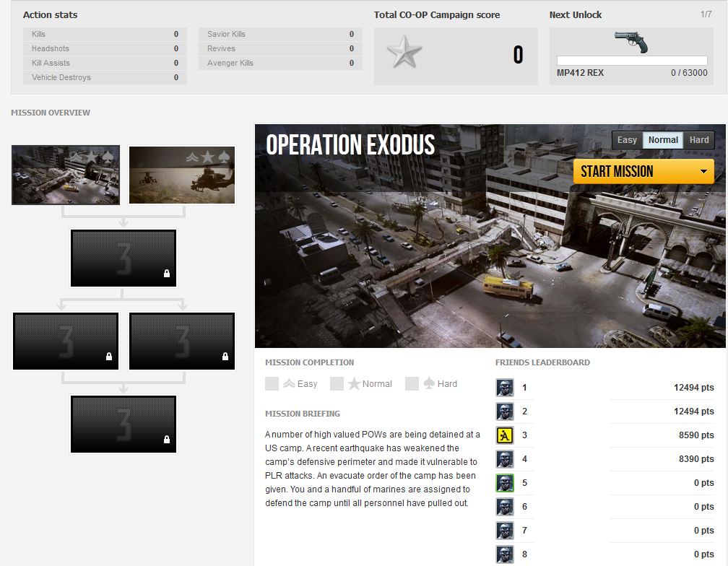Click the "0 / 63000" unlock progress text
728x566 pixels.
coord(689,73)
